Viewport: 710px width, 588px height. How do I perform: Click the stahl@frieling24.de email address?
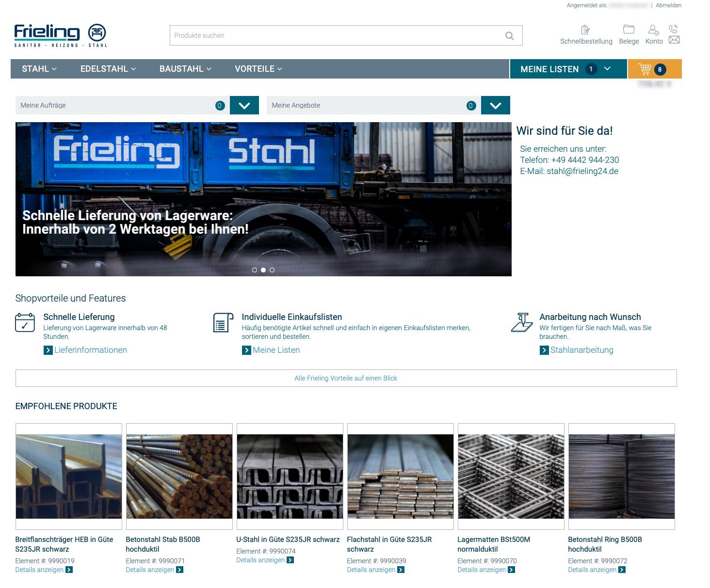click(x=582, y=171)
